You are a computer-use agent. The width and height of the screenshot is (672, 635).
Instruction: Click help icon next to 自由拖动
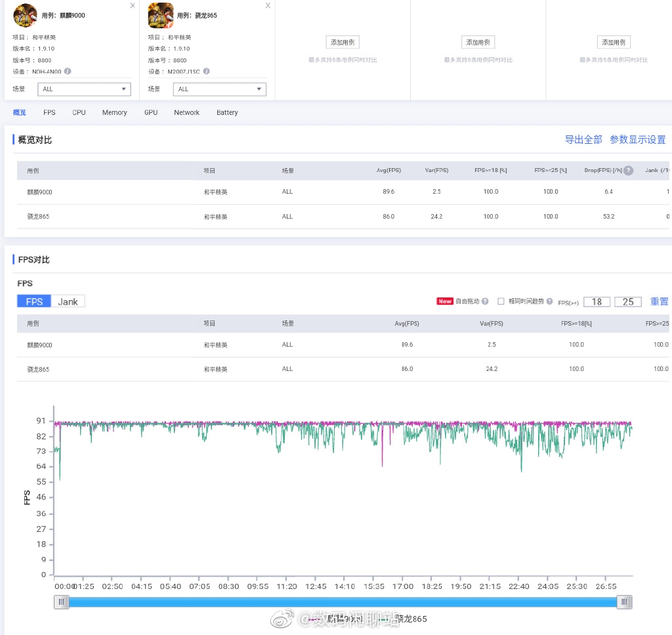485,301
